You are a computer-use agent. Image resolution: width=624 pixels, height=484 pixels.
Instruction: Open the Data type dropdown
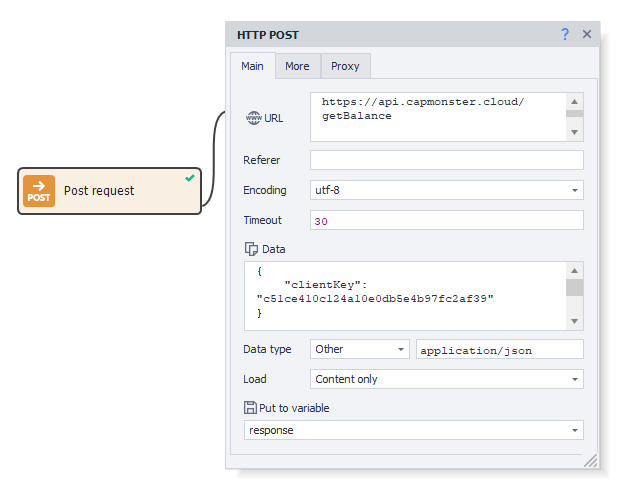coord(401,349)
